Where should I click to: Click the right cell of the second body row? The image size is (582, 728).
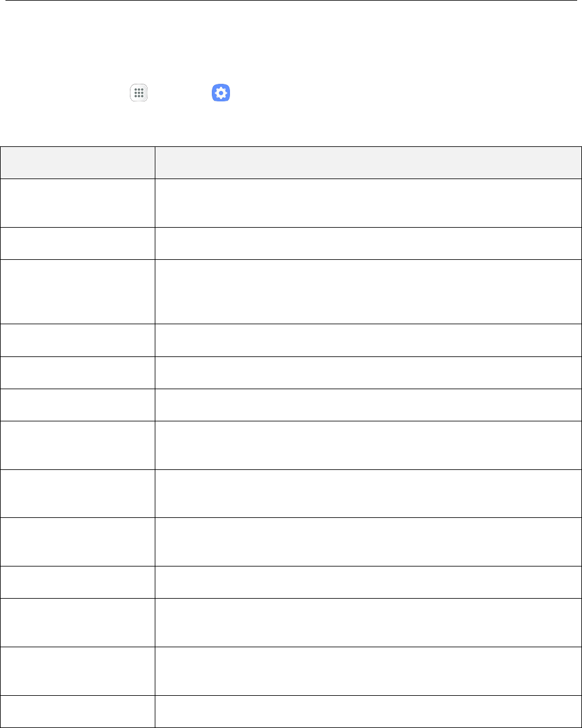(368, 243)
